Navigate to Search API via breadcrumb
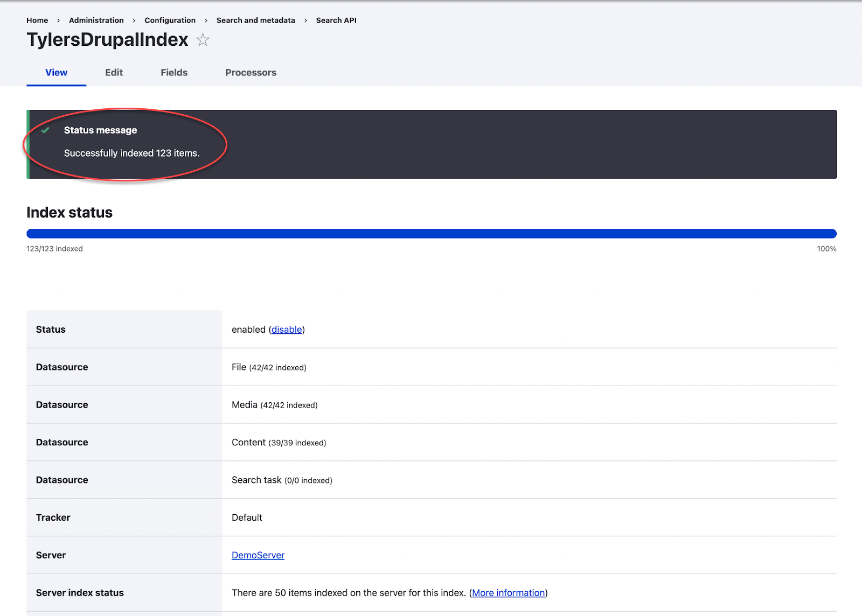The height and width of the screenshot is (616, 862). point(336,20)
